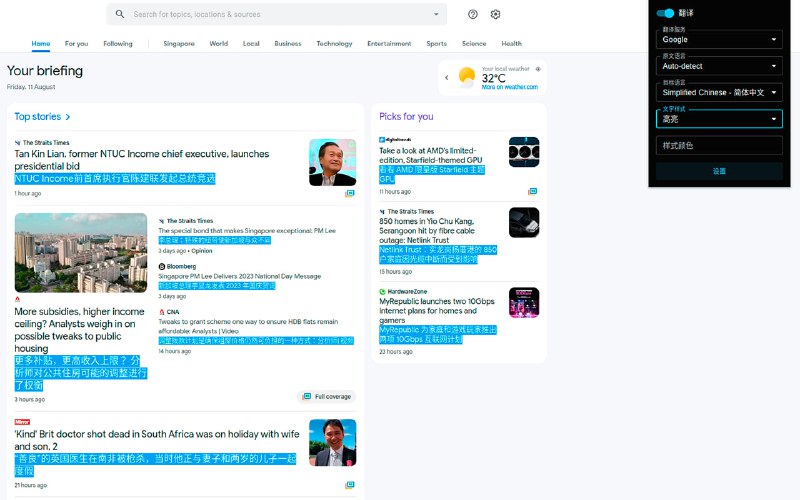800x500 pixels.
Task: Open full coverage icon for AMD GPU story
Action: click(533, 191)
